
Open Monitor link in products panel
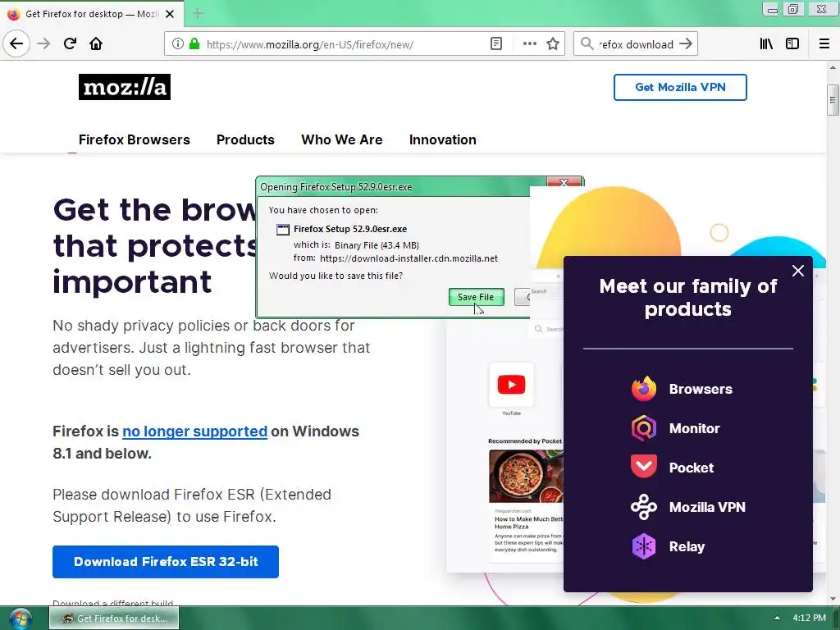[694, 428]
